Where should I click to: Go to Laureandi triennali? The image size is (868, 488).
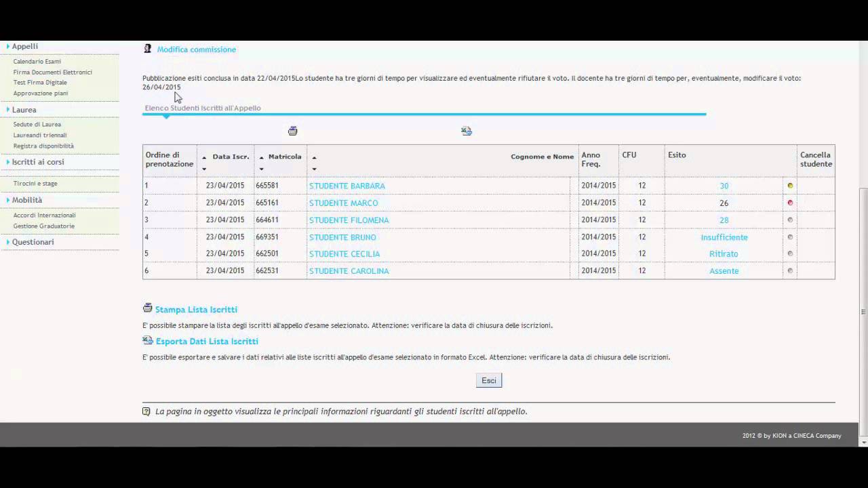pos(40,135)
